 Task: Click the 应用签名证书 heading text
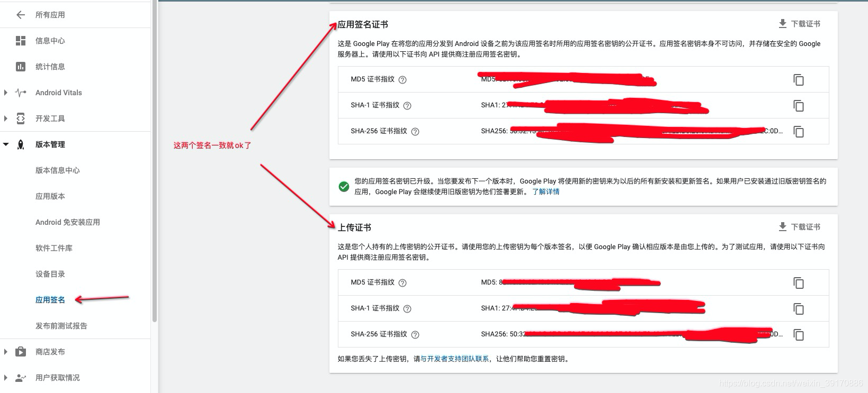[363, 24]
